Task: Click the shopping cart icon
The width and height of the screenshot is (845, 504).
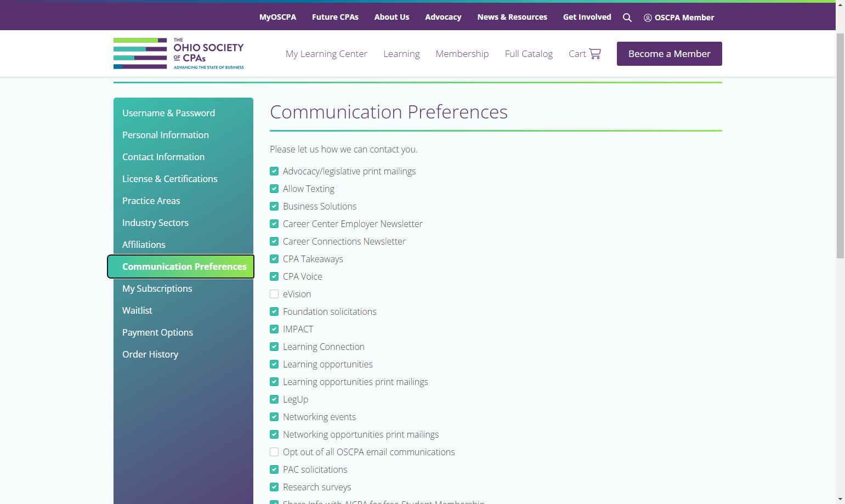Action: tap(595, 54)
